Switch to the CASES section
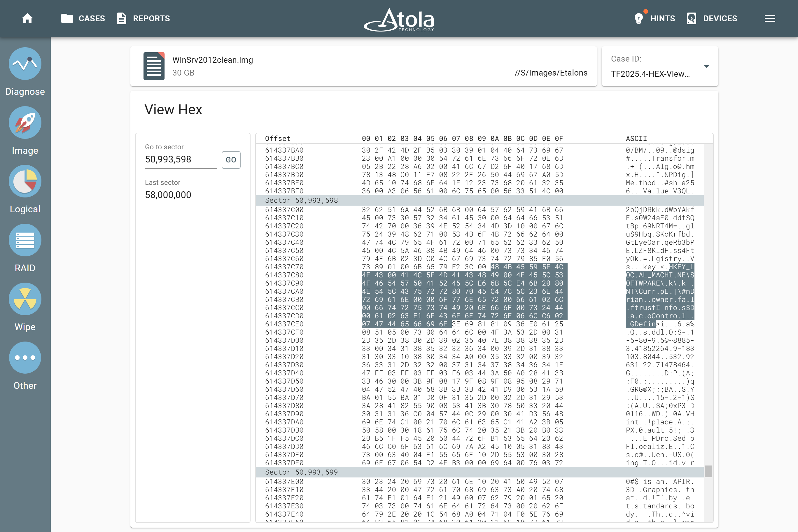 (83, 19)
